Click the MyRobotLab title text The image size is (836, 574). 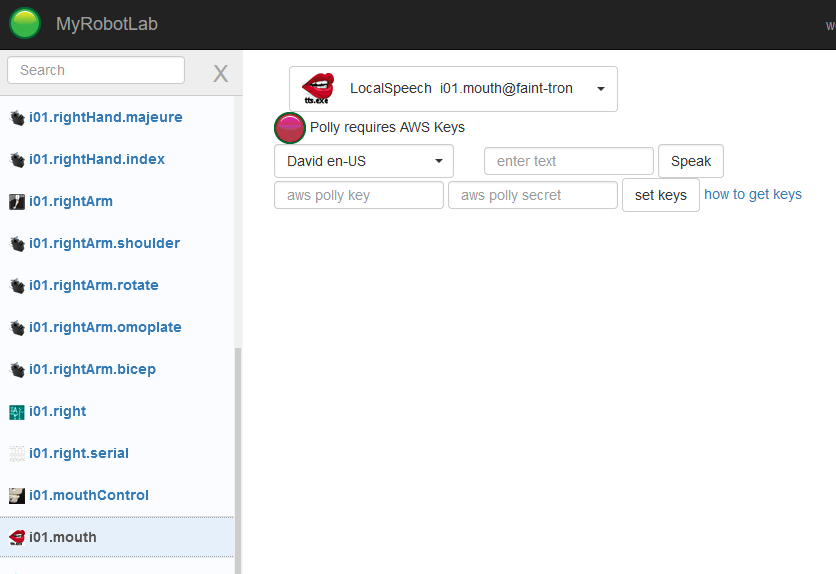click(107, 24)
